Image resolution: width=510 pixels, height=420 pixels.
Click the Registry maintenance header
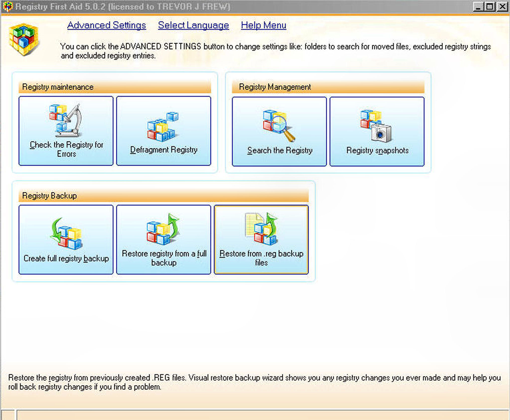click(115, 87)
